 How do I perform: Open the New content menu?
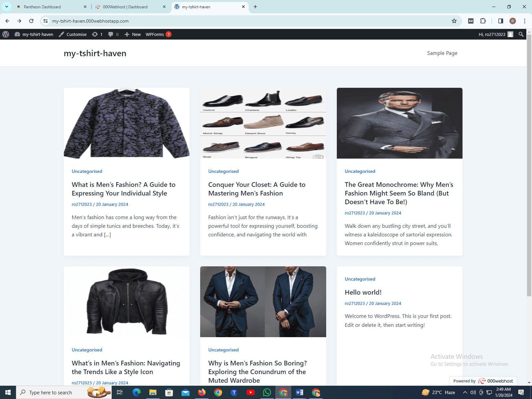click(x=133, y=34)
